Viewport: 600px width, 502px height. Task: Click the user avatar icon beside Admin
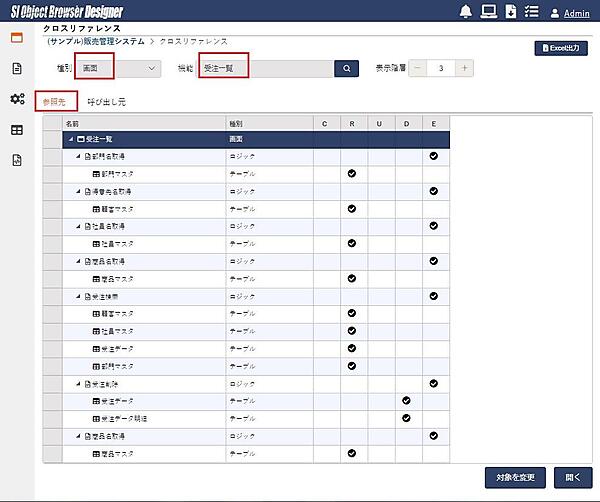pos(554,13)
